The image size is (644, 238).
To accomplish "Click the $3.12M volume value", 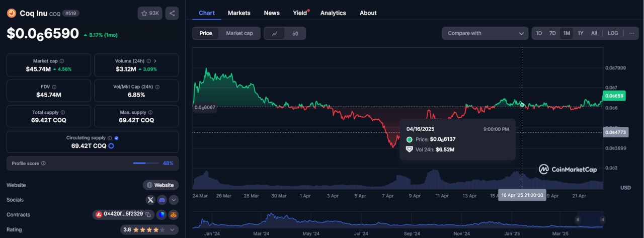I will [126, 69].
